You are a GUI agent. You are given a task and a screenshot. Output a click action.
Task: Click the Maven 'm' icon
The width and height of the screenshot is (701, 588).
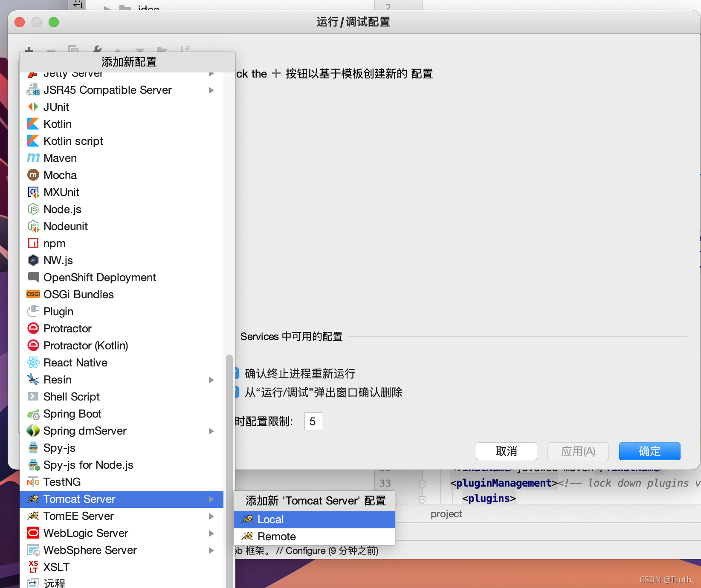pos(33,158)
